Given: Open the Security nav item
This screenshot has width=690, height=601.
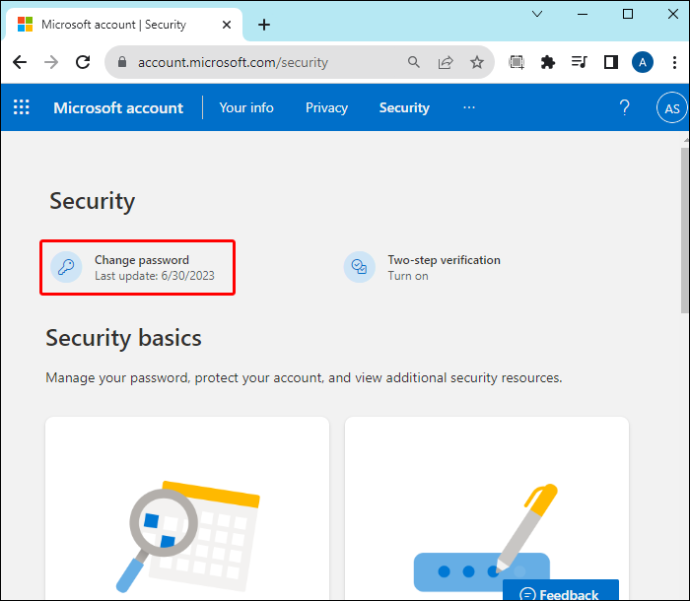Looking at the screenshot, I should pos(404,108).
